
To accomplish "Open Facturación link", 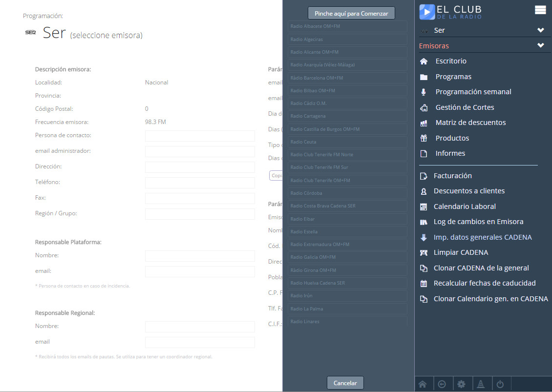I will [452, 176].
